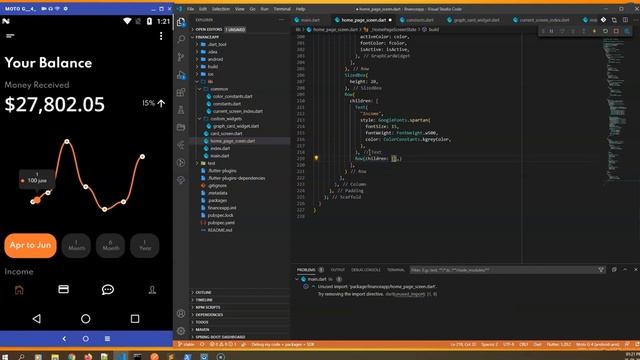The image size is (640, 360).
Task: Tap the 1 Month chip button
Action: 76,245
